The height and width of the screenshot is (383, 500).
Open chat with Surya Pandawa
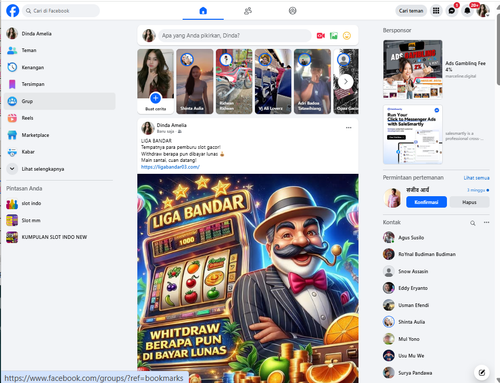(436, 373)
